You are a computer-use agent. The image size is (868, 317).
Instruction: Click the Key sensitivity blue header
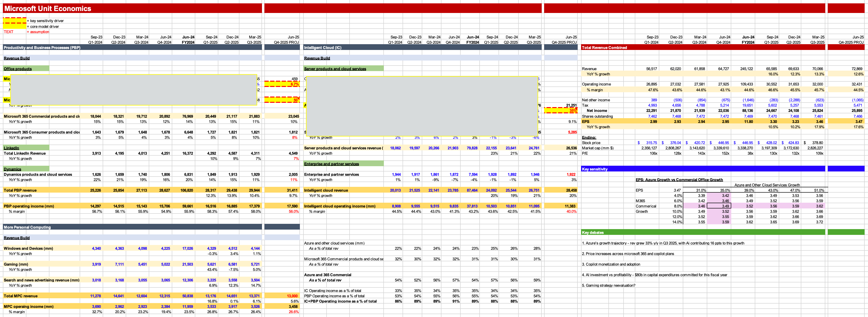pyautogui.click(x=595, y=169)
